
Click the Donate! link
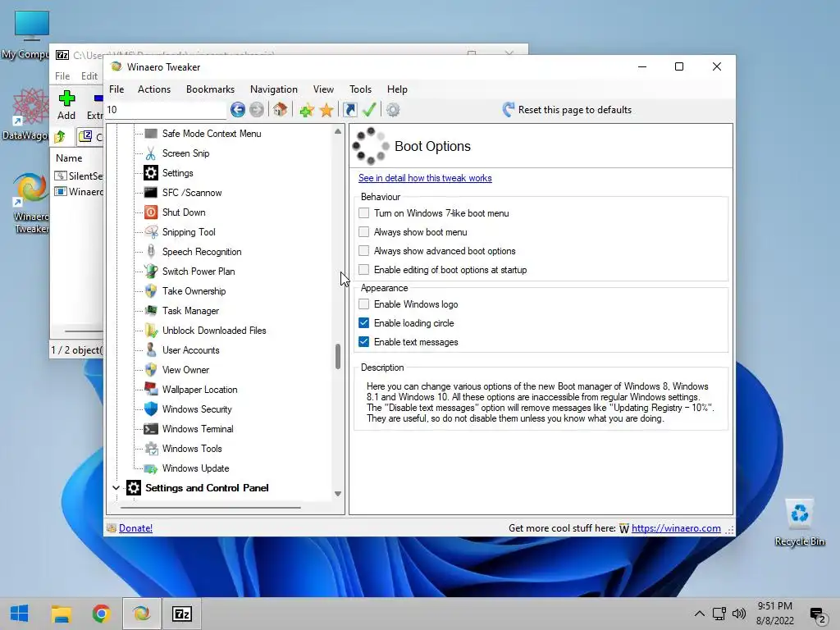[135, 528]
